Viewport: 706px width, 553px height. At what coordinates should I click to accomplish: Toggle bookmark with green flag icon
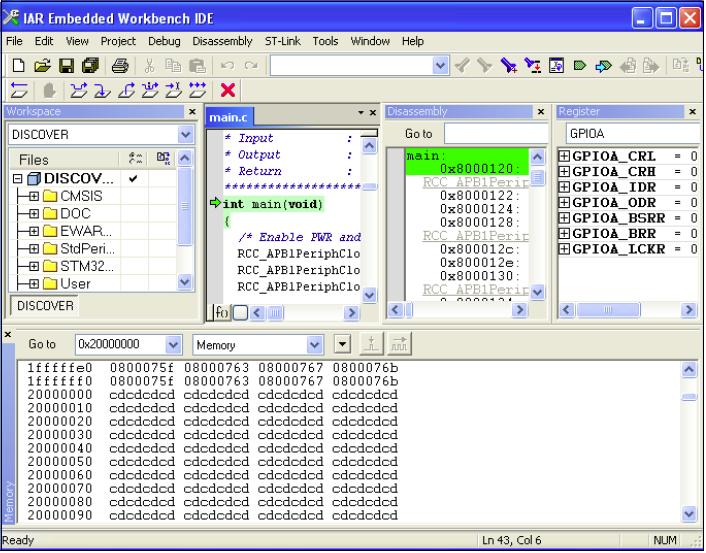[x=580, y=66]
